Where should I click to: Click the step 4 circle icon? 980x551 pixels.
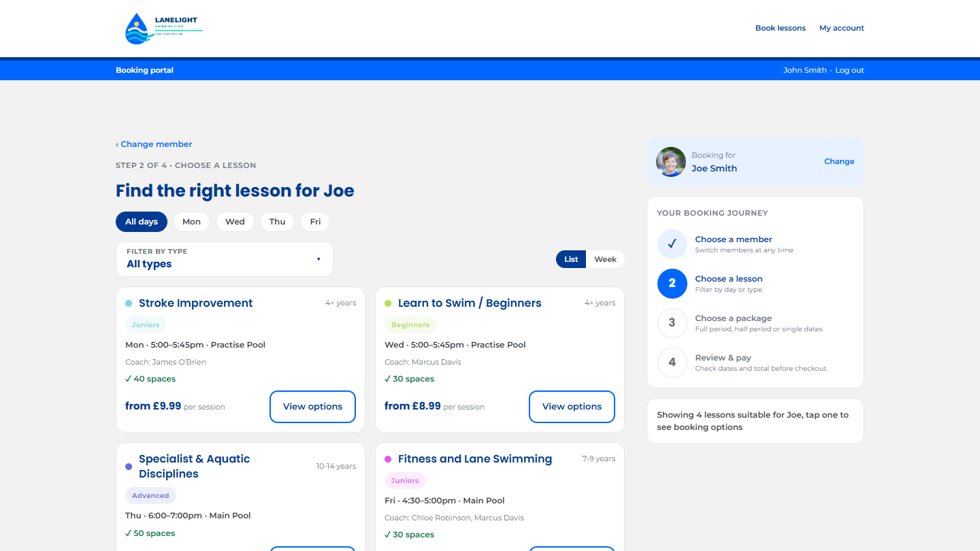672,363
